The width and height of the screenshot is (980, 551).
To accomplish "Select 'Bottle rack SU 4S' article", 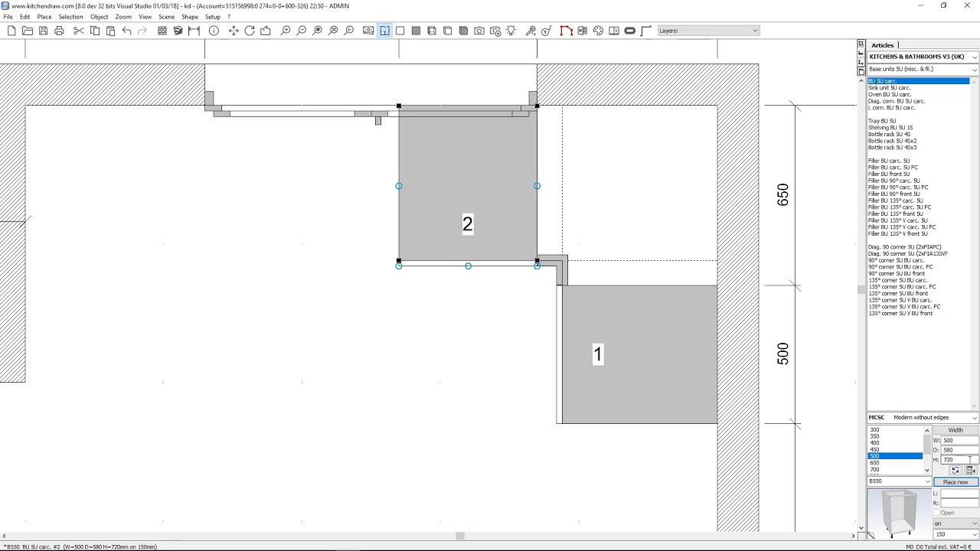I will pos(890,134).
